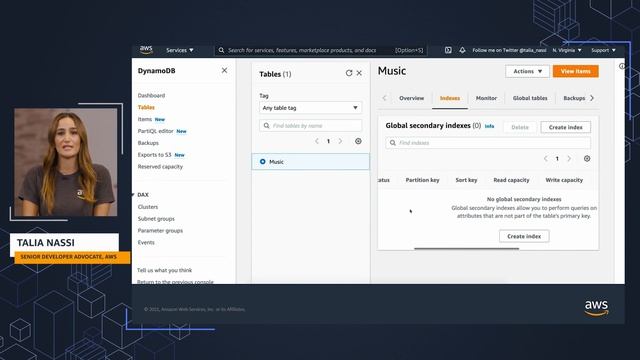Refresh the Tables list
This screenshot has height=360, width=640.
coord(349,73)
